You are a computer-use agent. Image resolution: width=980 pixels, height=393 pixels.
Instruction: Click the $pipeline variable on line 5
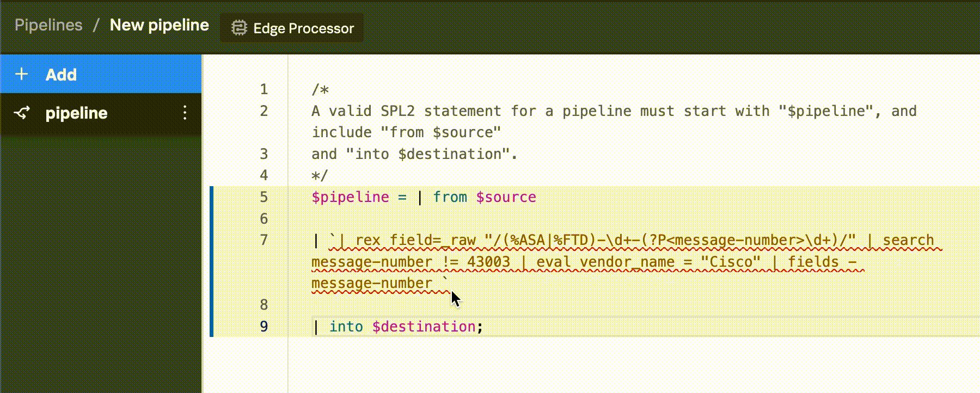tap(350, 197)
